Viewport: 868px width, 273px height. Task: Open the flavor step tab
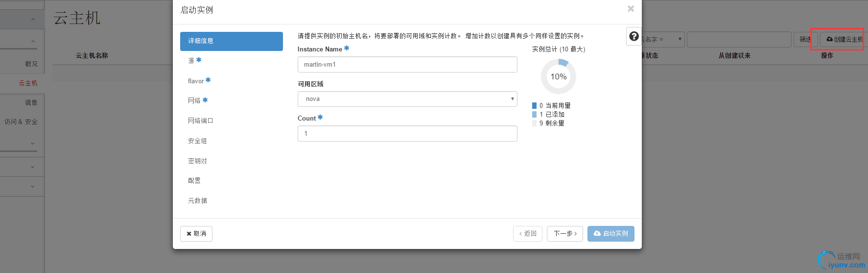(x=196, y=81)
